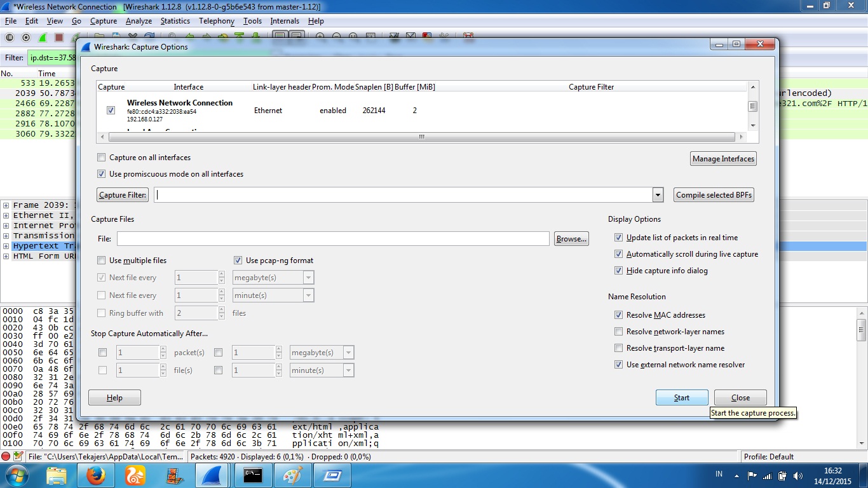Viewport: 868px width, 488px height.
Task: Open the Capture Filter history dropdown arrow
Action: pyautogui.click(x=658, y=195)
